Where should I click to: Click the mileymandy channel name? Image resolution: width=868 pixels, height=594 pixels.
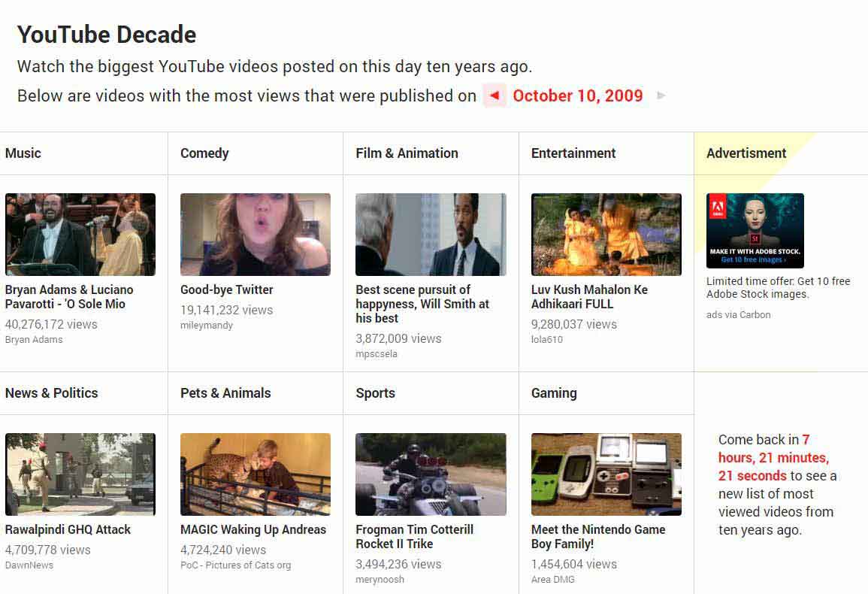(x=207, y=326)
